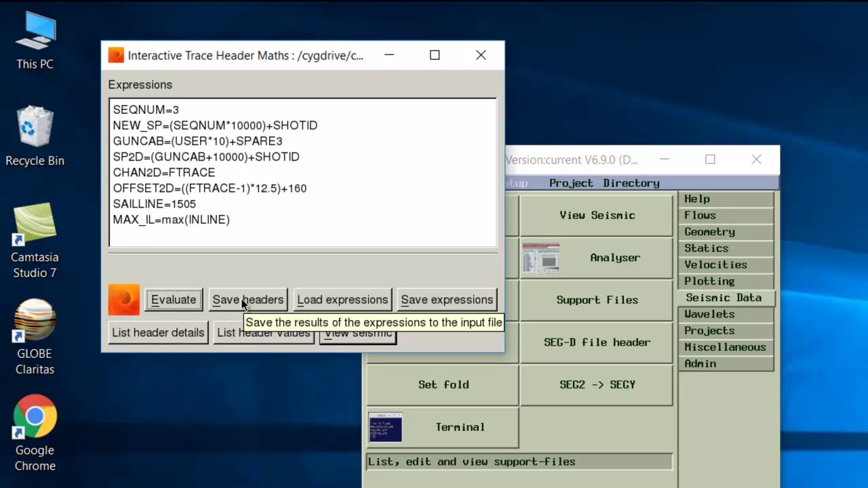This screenshot has width=868, height=488.
Task: Select the Geometry category tab
Action: [726, 232]
